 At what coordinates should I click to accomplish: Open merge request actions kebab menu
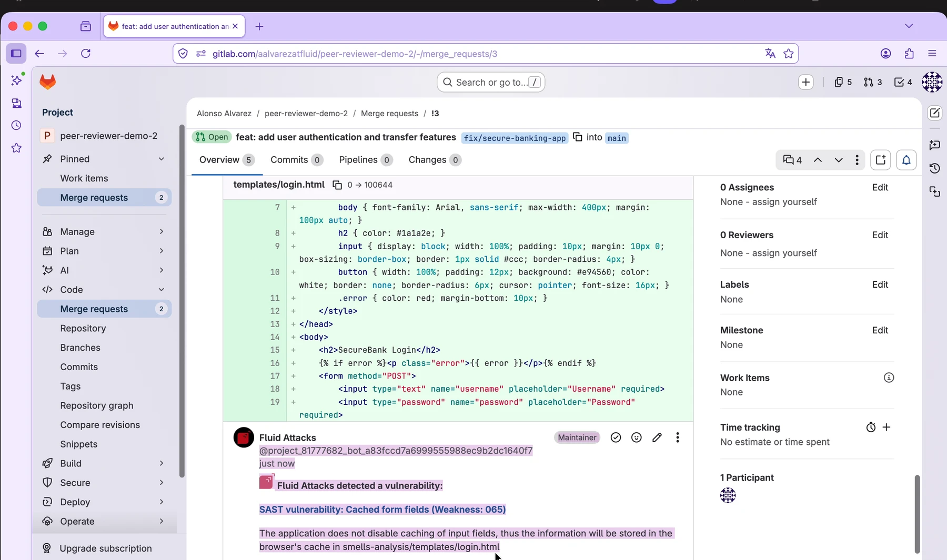(x=857, y=160)
